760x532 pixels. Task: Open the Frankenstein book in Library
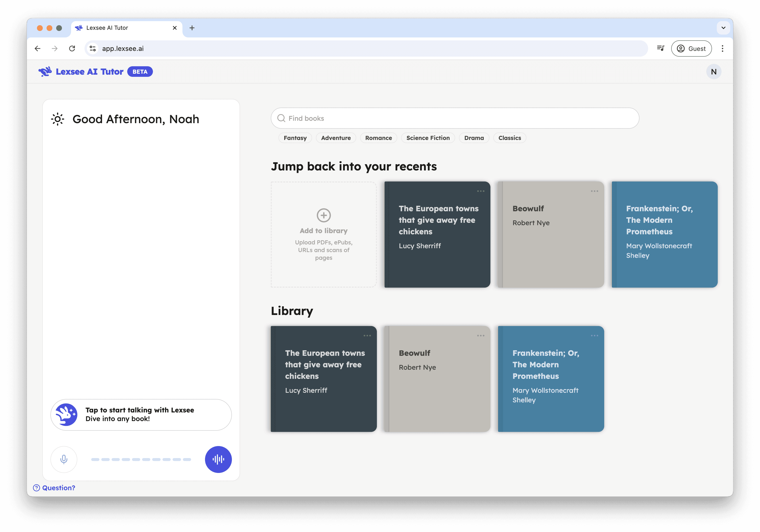click(551, 379)
